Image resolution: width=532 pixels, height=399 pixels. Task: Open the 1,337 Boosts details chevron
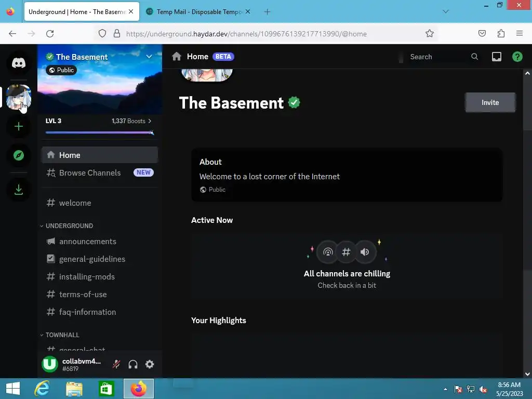tap(150, 121)
